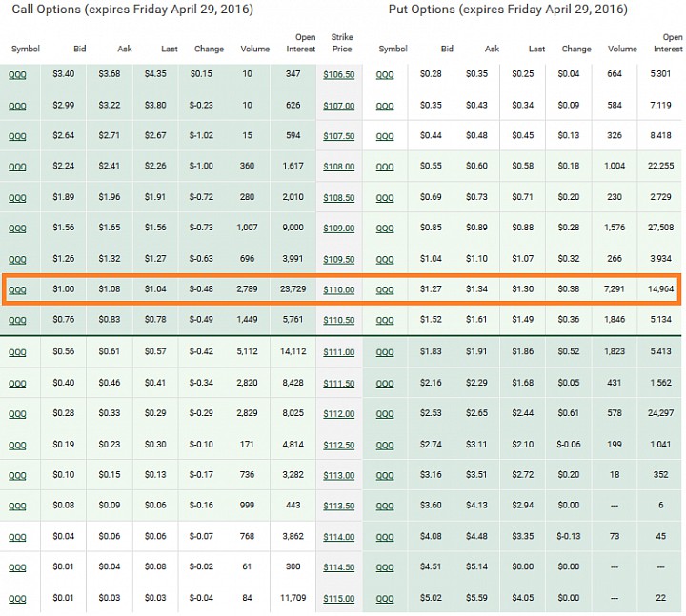
Task: Click put QQQ symbol in $106.50 row
Action: (x=385, y=75)
